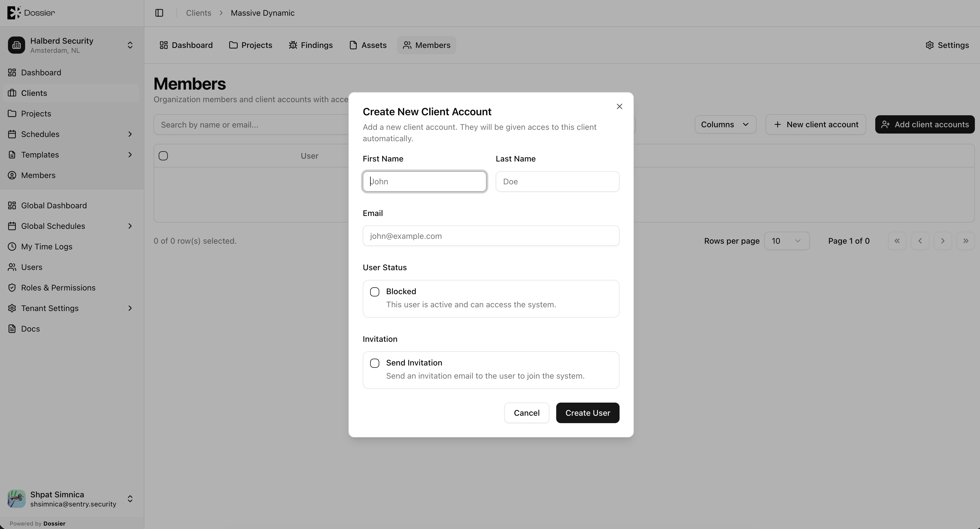The width and height of the screenshot is (980, 529).
Task: Click the Clients breadcrumb link
Action: pos(199,13)
